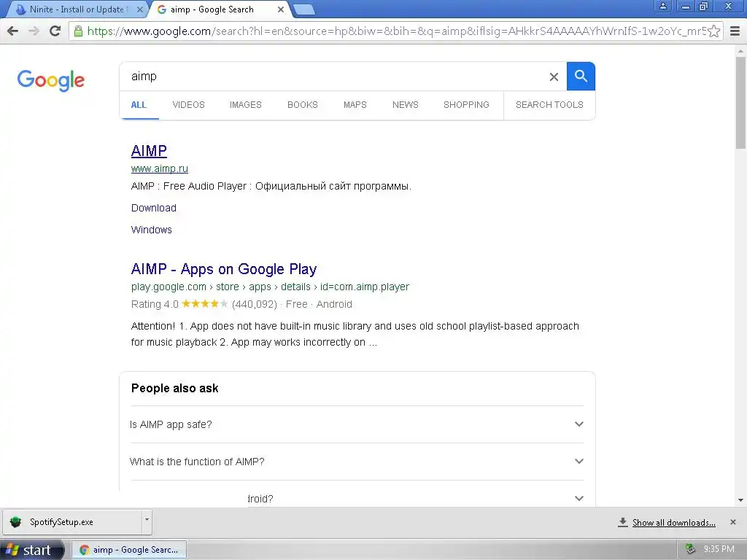Close the downloads bar
This screenshot has width=747, height=560.
pos(733,522)
